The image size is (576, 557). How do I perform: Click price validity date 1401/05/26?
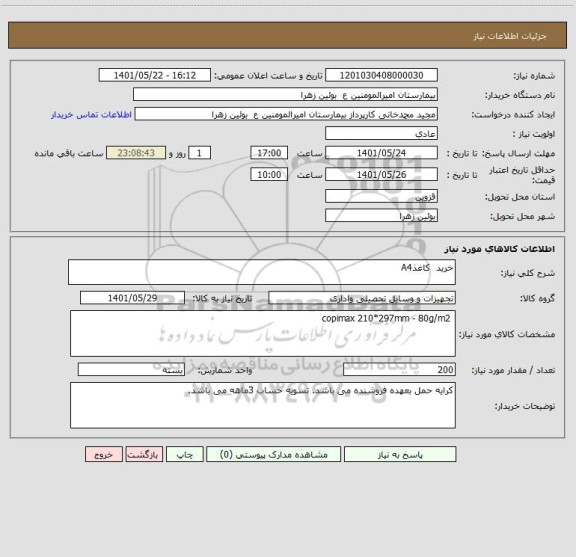381,175
